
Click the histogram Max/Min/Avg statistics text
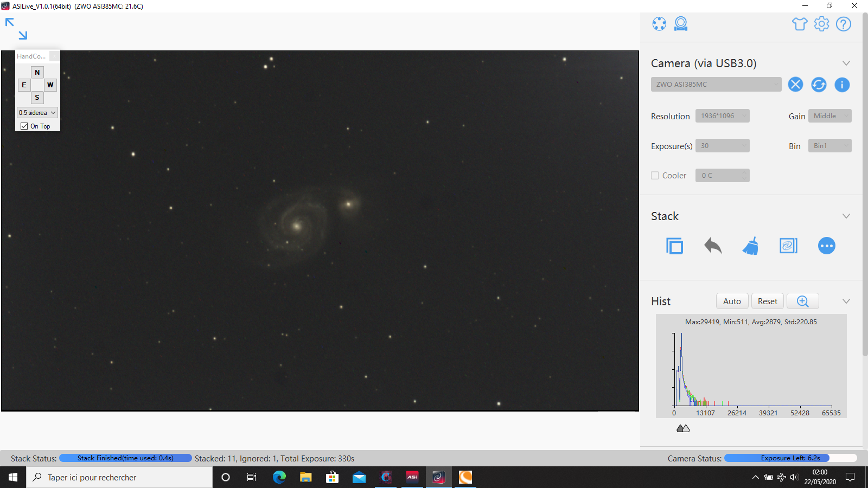pos(751,322)
